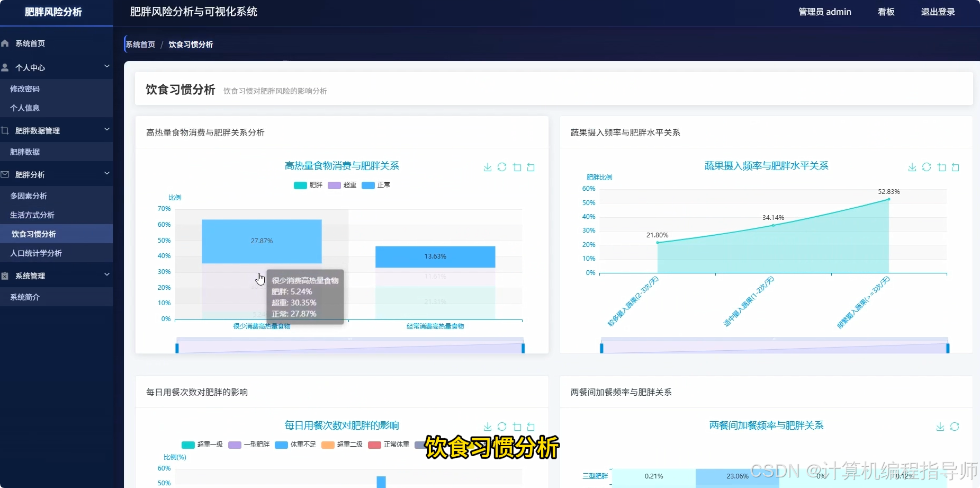The height and width of the screenshot is (488, 980).
Task: Click the refresh icon on 高热量食物消费 chart
Action: 502,167
